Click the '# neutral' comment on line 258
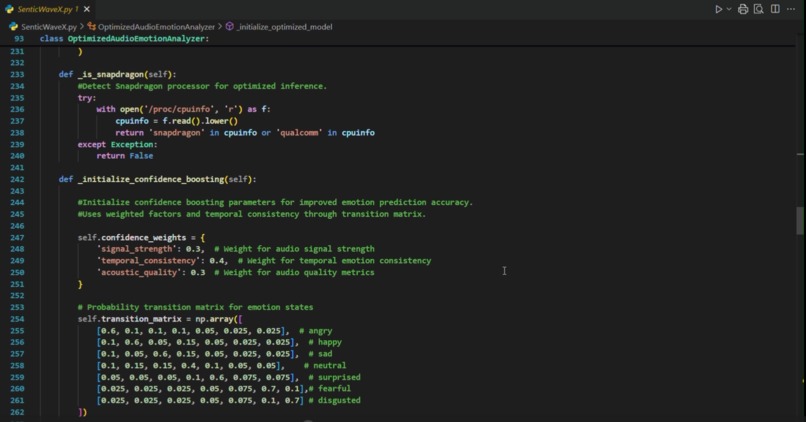The width and height of the screenshot is (806, 422). (325, 366)
